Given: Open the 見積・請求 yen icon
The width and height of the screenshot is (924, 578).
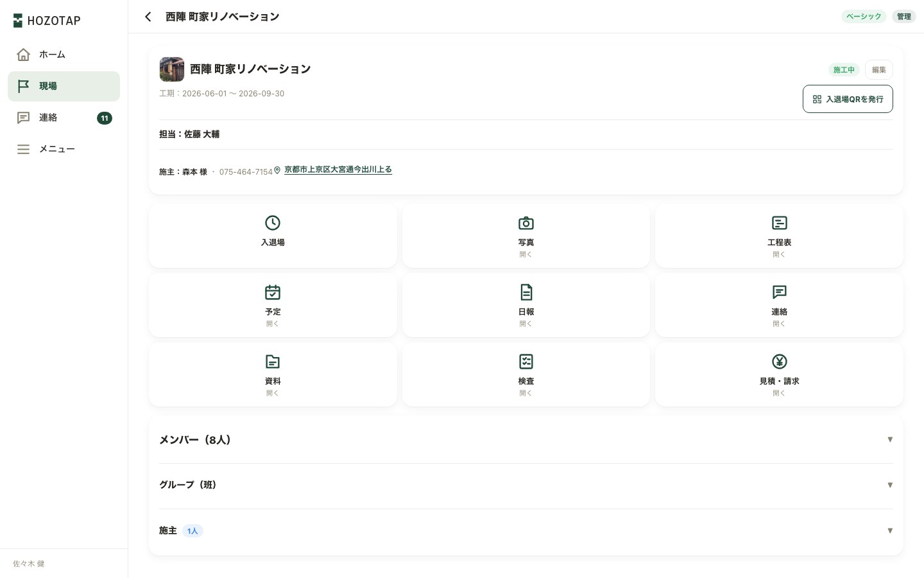Looking at the screenshot, I should [779, 362].
